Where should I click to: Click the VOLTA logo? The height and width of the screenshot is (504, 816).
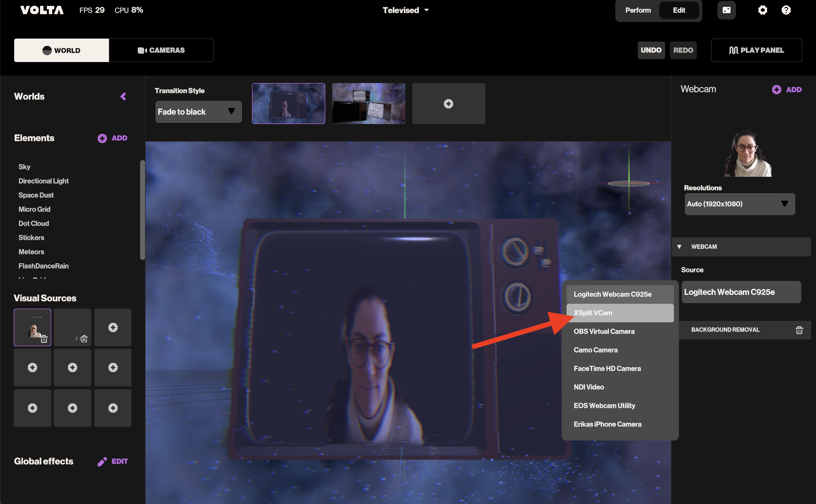coord(42,10)
